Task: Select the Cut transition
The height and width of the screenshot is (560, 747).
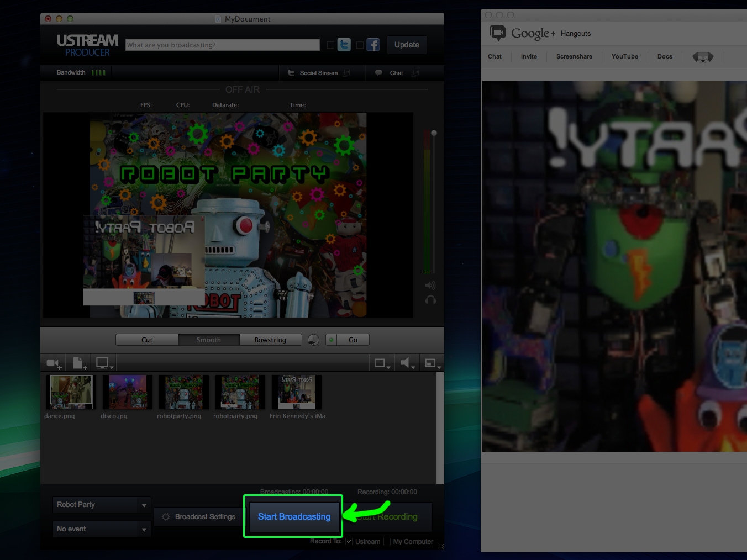Action: pos(147,340)
